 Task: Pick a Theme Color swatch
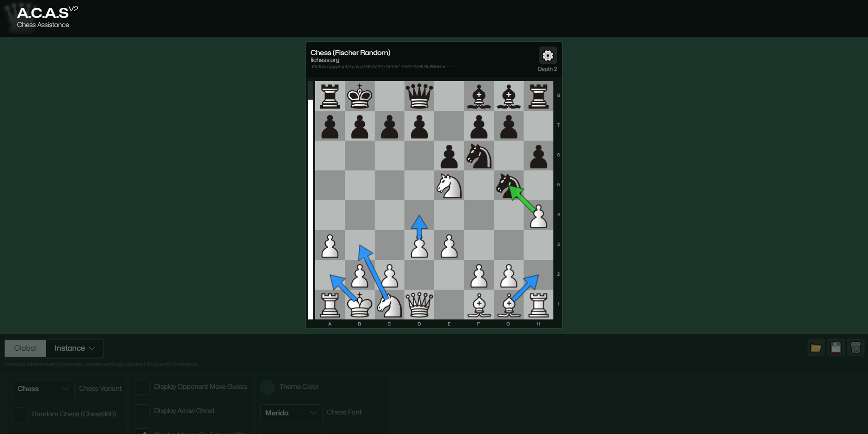(268, 387)
